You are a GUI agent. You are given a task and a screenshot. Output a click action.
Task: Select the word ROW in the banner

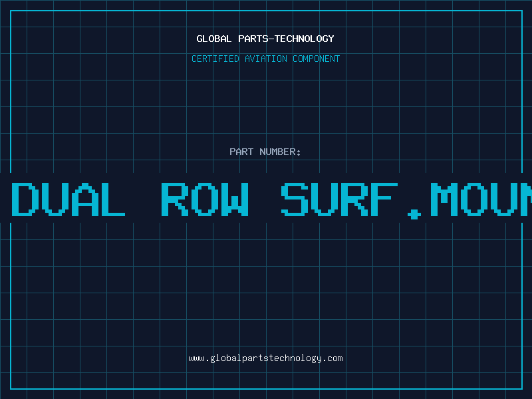click(205, 199)
